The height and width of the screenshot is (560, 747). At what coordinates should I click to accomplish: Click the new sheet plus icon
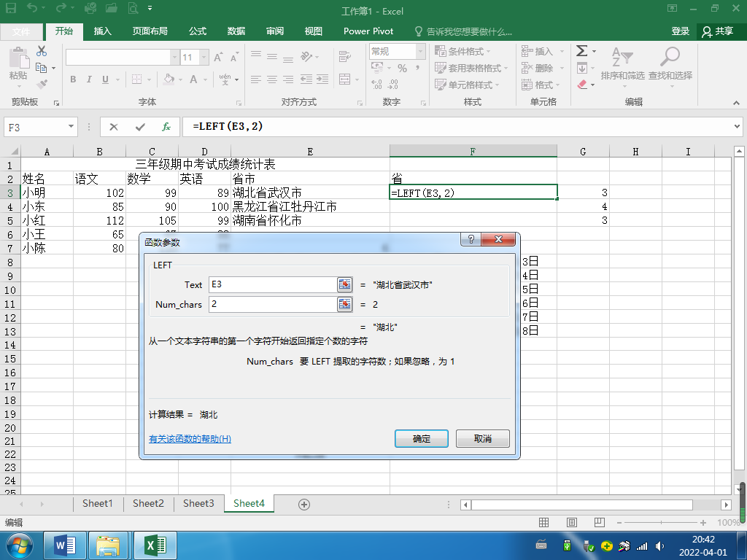point(304,504)
